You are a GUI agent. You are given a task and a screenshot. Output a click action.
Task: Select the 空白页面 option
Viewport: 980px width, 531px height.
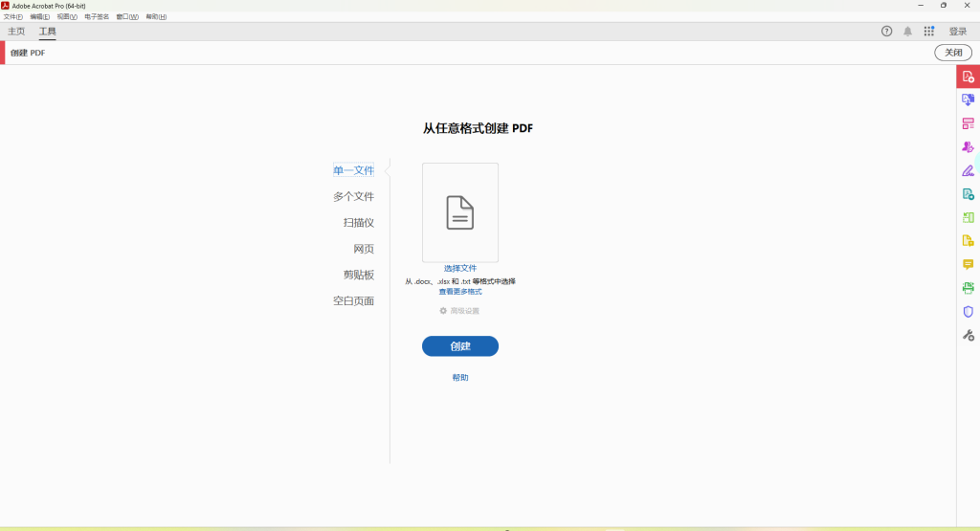coord(354,301)
